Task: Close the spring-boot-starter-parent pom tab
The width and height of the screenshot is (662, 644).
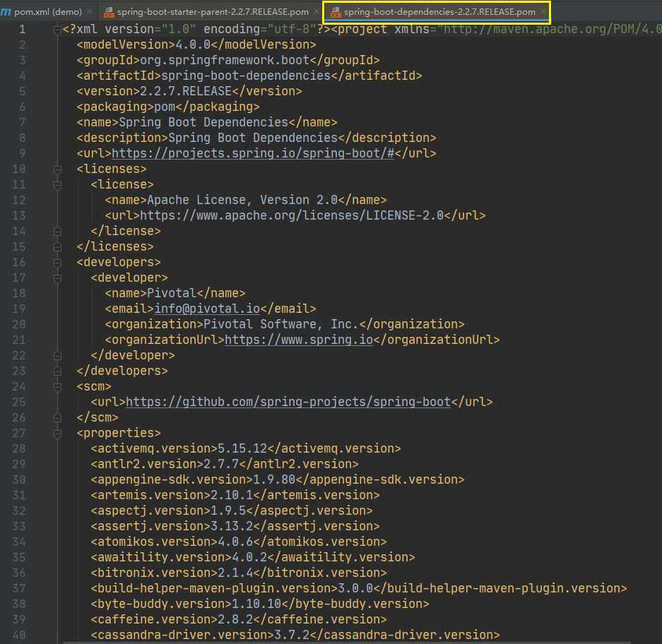Action: coord(317,12)
